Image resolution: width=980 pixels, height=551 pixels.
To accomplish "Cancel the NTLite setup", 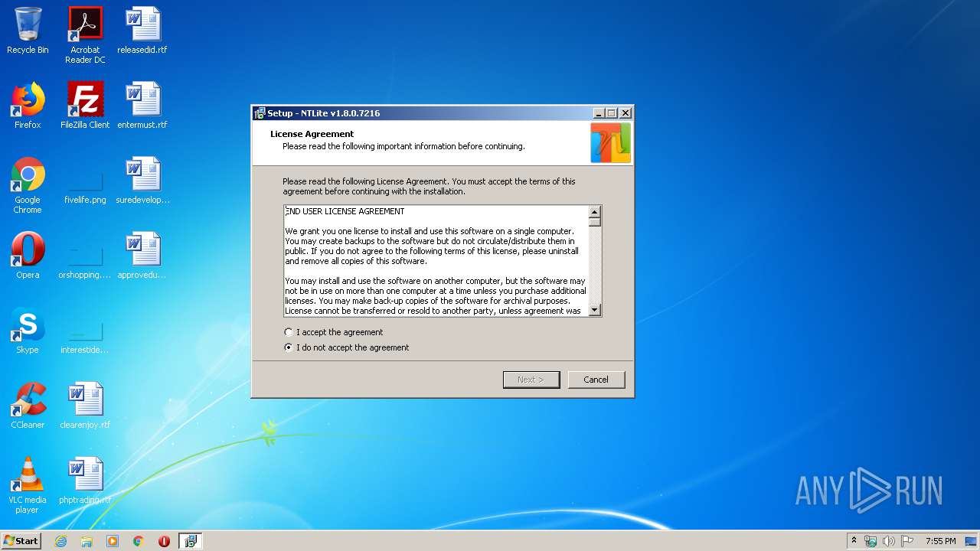I will [x=596, y=380].
